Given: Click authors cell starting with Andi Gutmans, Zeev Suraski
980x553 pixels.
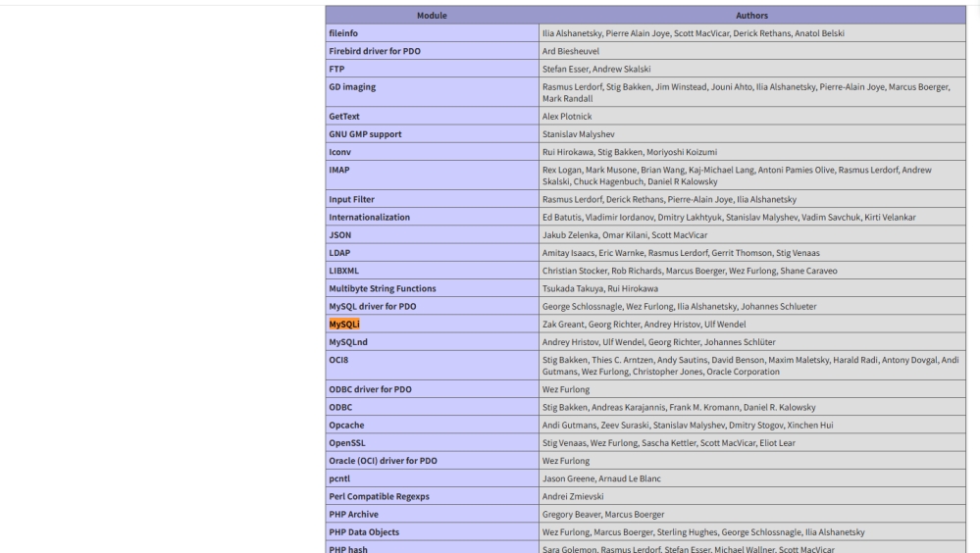Looking at the screenshot, I should pos(751,425).
